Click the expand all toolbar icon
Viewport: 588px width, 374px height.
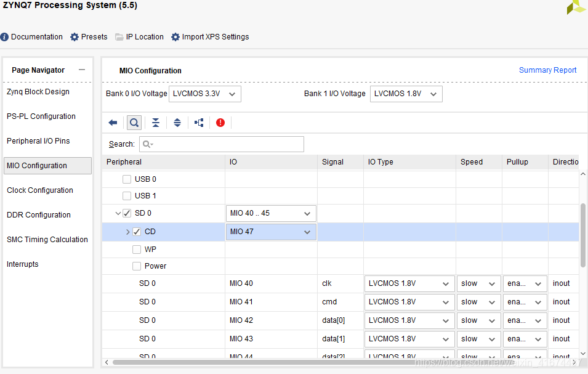click(x=177, y=123)
